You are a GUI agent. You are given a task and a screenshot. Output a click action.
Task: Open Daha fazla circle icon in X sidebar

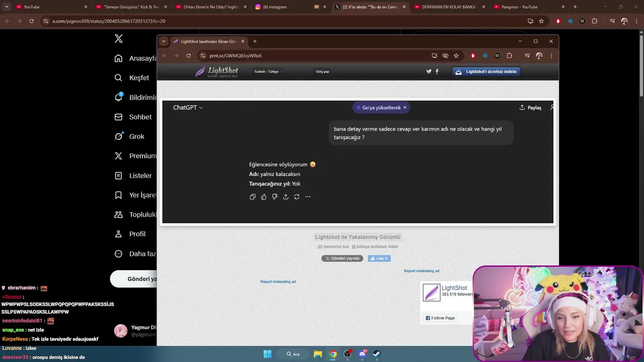[118, 253]
